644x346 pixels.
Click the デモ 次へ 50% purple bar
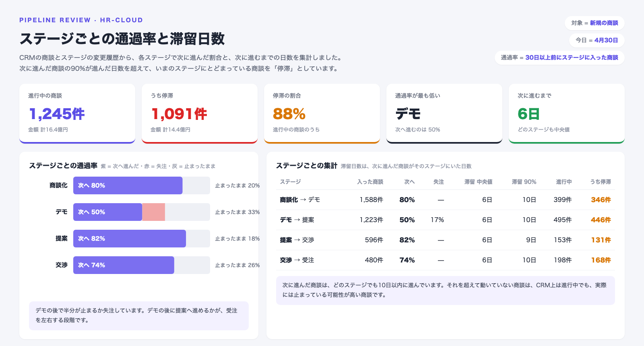pos(107,212)
